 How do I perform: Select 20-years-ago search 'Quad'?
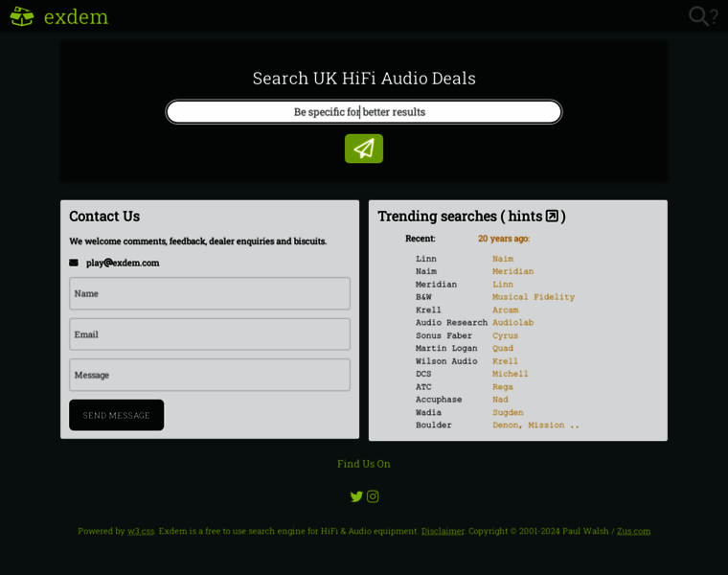coord(503,348)
